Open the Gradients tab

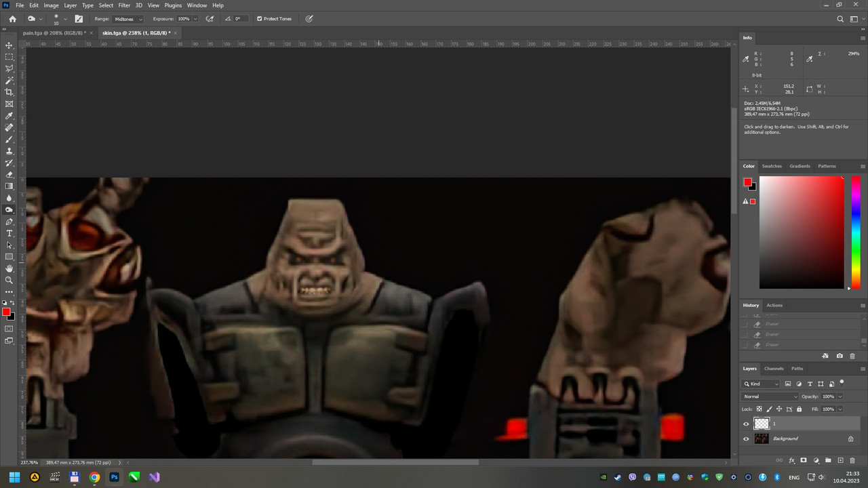point(800,166)
